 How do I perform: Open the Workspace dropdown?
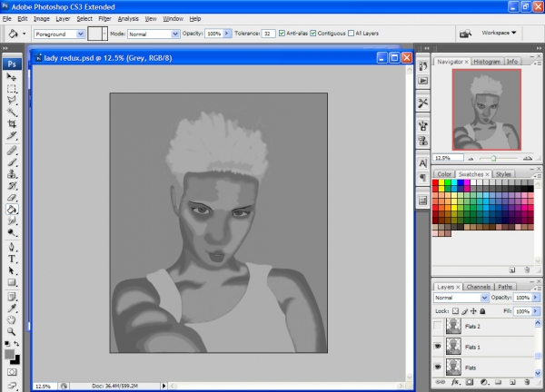499,33
